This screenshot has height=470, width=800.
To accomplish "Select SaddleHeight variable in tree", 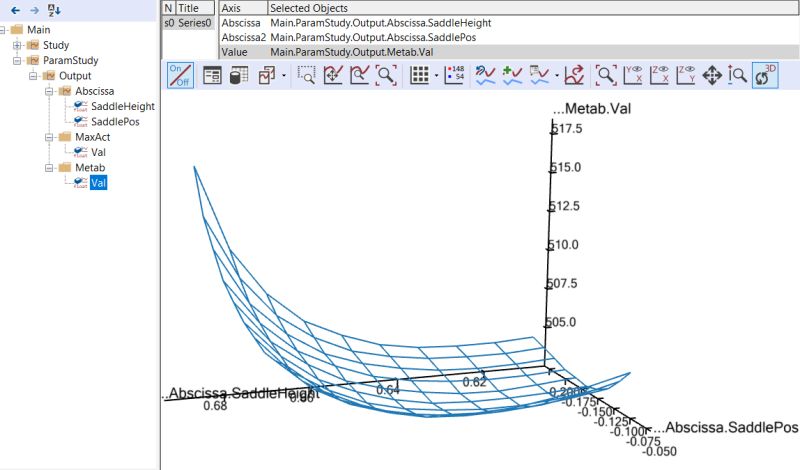I will click(122, 106).
